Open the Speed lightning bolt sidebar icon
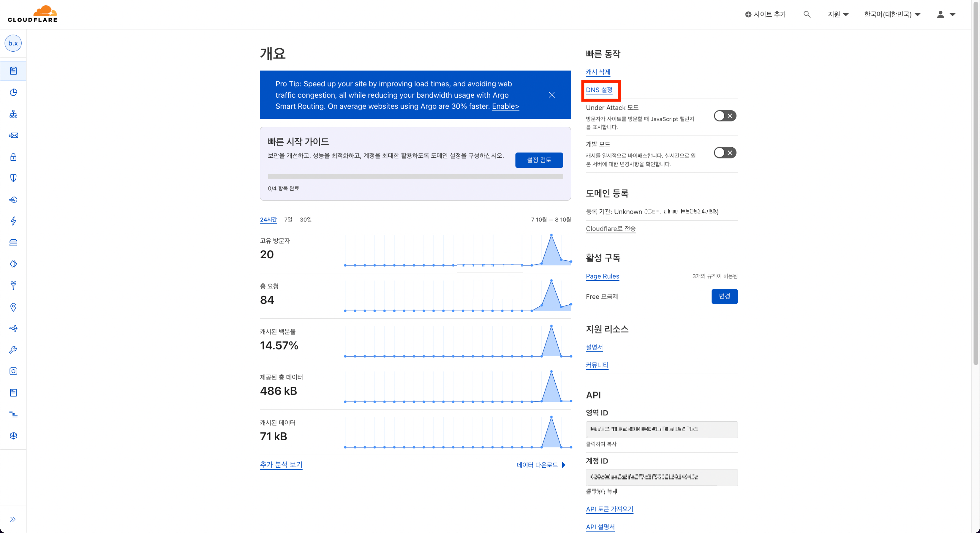This screenshot has width=980, height=533. tap(13, 221)
